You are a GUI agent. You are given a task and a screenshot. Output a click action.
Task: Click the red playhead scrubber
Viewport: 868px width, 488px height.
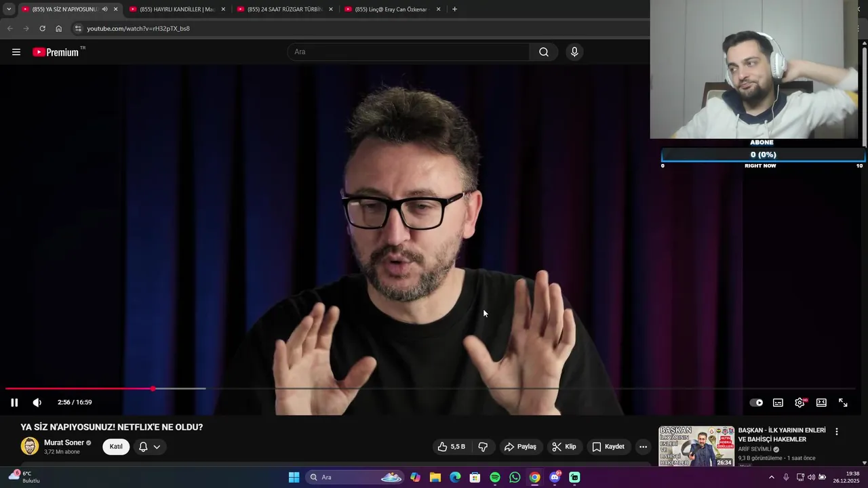click(153, 388)
